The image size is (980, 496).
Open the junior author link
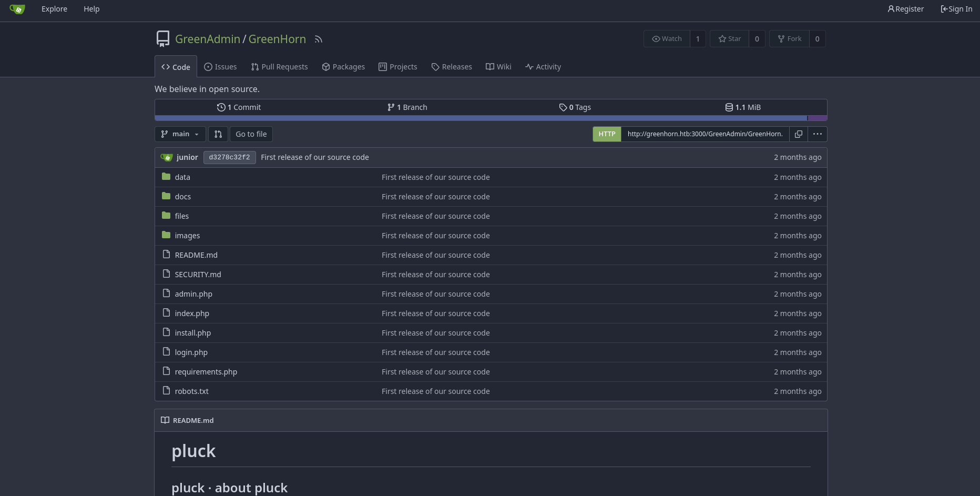[187, 157]
